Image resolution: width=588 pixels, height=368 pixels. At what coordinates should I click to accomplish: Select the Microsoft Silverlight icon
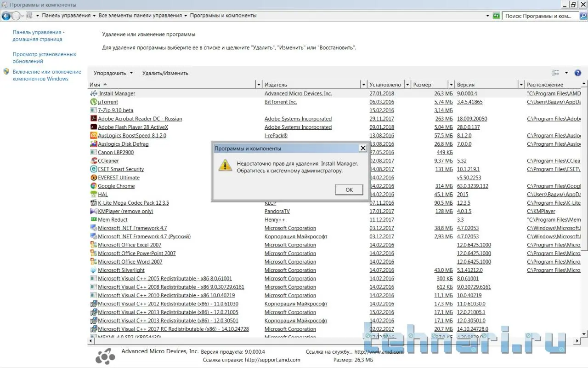tap(94, 270)
